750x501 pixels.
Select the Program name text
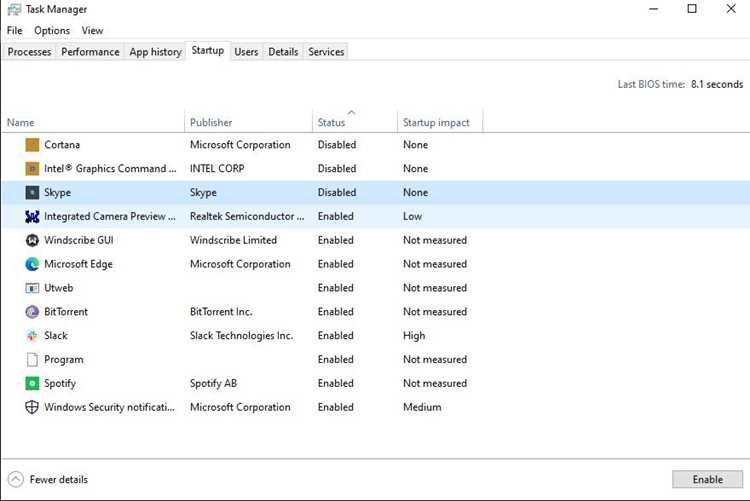click(x=64, y=360)
